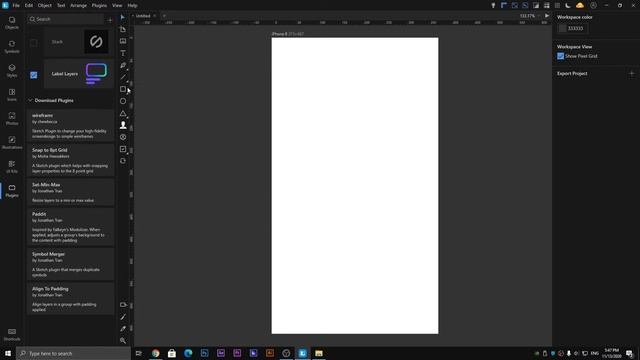This screenshot has width=640, height=360.
Task: Select the wireframe plugin card
Action: (x=70, y=125)
